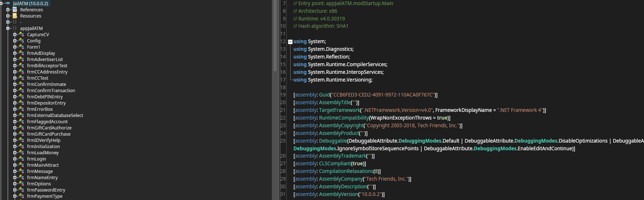
Task: Select frmMainAttract in the tree
Action: click(42, 165)
